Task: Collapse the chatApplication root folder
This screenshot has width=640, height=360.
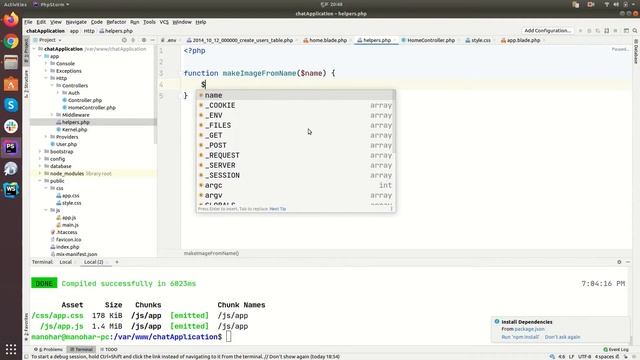Action: coord(35,49)
